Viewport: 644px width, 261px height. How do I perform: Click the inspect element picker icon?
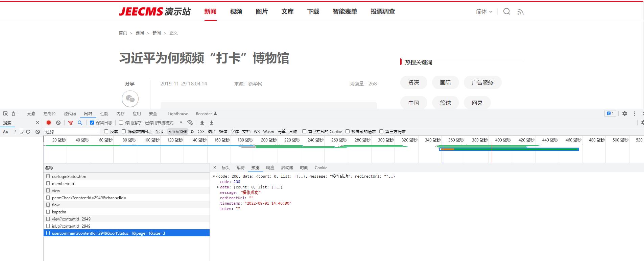coord(6,113)
